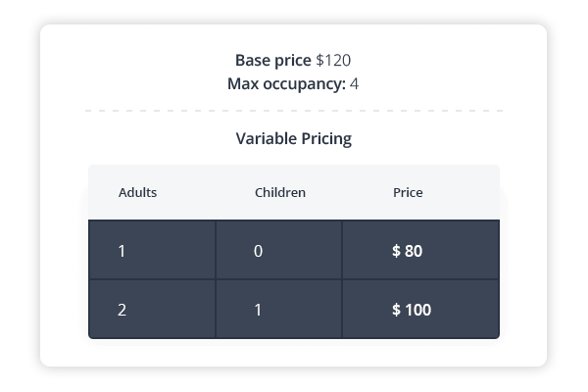Click the dollar sign before 100
This screenshot has height=392, width=588.
(x=396, y=310)
